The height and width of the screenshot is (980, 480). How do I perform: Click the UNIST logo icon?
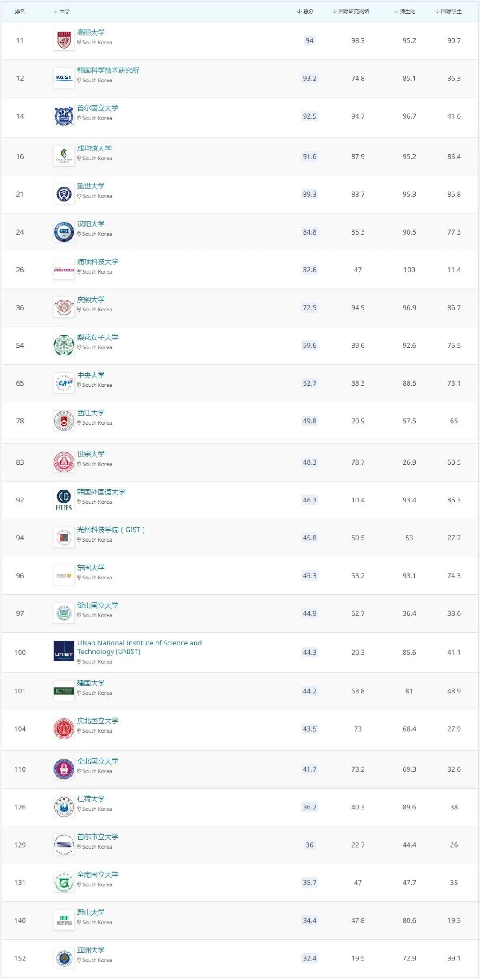[64, 651]
